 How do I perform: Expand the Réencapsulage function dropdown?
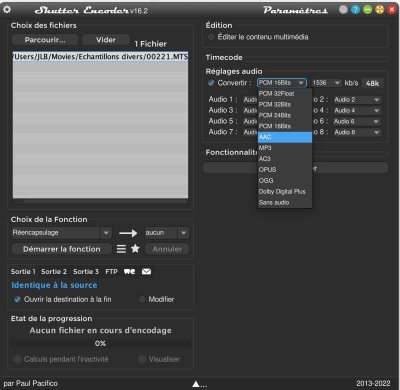(x=62, y=233)
